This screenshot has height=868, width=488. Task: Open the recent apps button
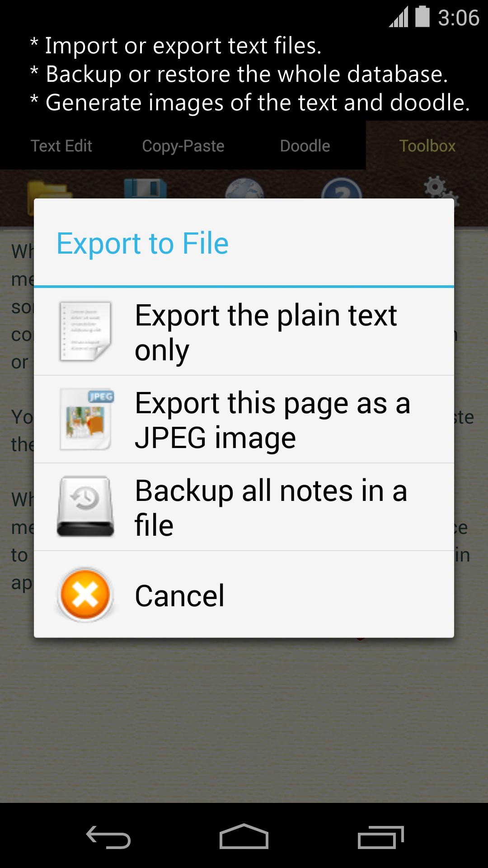point(380,837)
